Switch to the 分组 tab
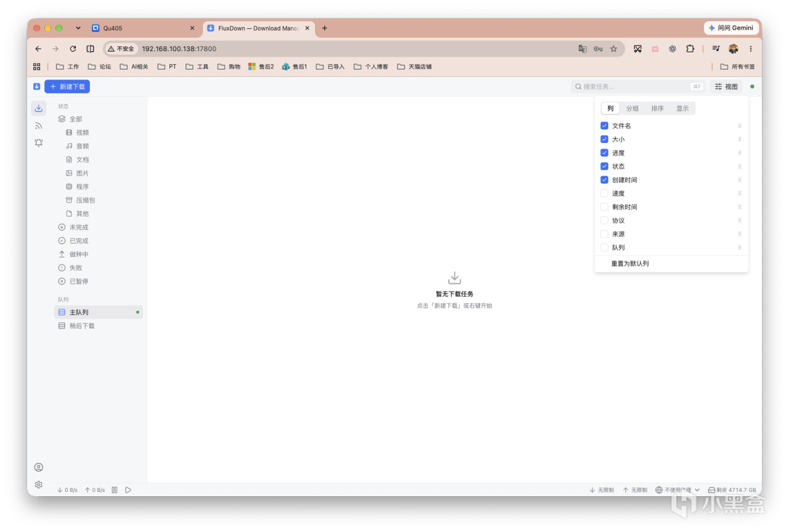 coord(632,108)
